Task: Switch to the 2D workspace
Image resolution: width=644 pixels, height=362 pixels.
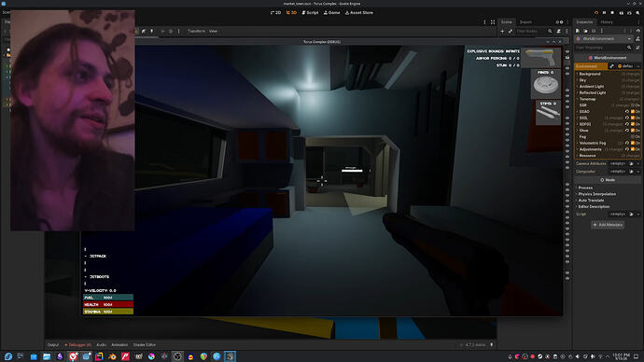Action: pos(275,13)
